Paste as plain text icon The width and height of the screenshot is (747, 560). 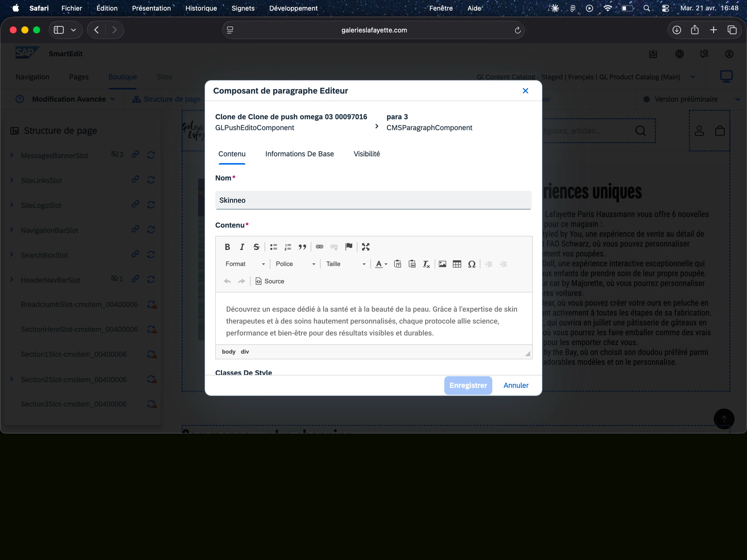pyautogui.click(x=398, y=264)
